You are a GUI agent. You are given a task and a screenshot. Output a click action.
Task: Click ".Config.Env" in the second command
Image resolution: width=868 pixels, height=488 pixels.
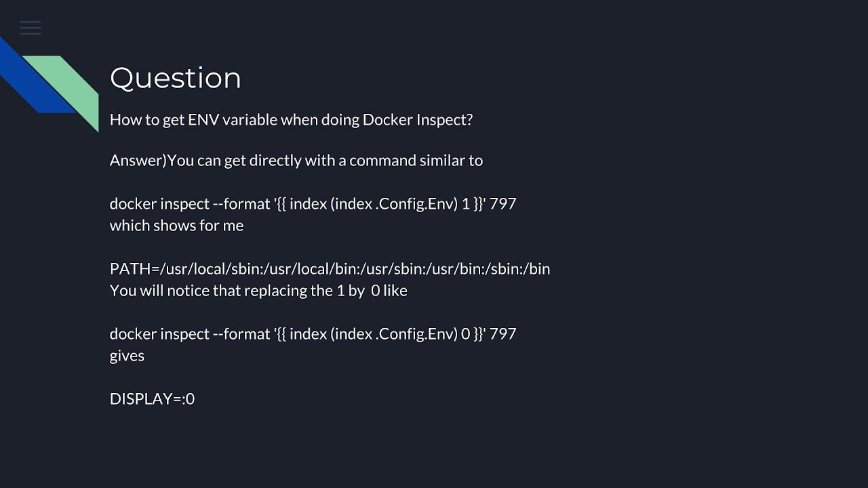[x=416, y=334]
